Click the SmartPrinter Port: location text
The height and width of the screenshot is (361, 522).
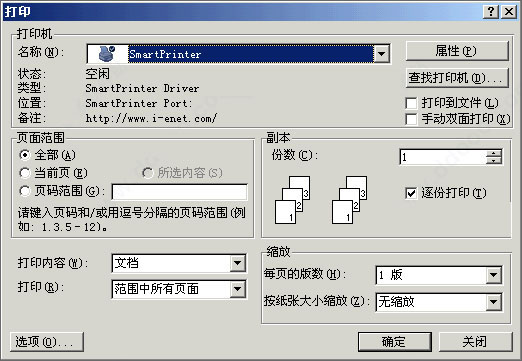point(139,103)
